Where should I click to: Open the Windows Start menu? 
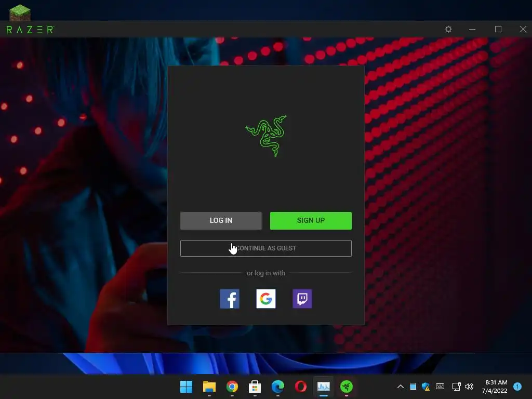[x=187, y=387]
